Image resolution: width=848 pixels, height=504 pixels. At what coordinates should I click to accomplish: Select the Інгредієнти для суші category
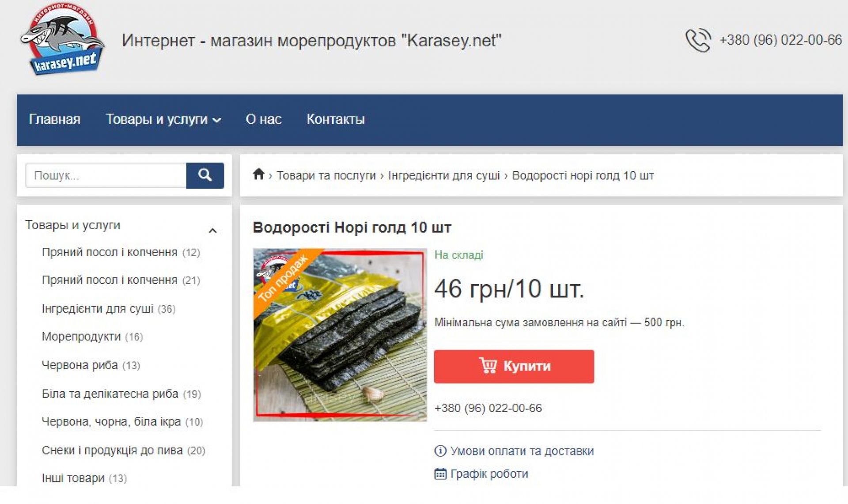[98, 308]
